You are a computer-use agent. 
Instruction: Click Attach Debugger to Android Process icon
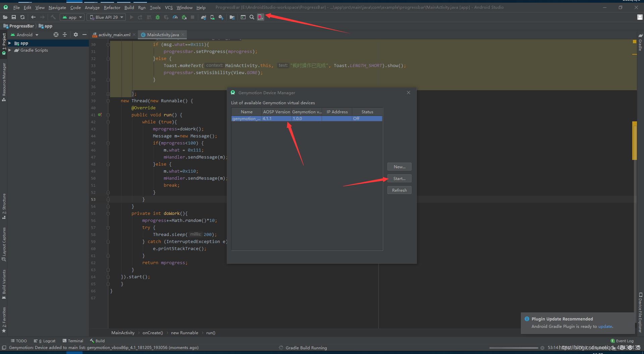coord(184,17)
